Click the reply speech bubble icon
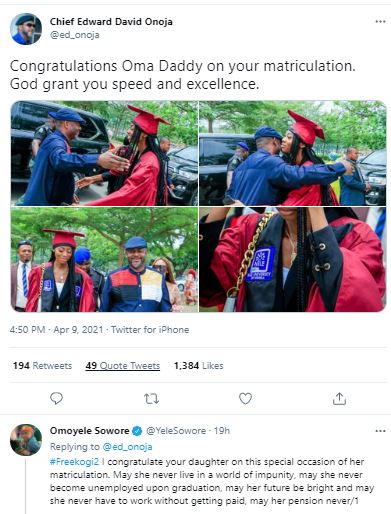This screenshot has width=391, height=514. pos(56,398)
